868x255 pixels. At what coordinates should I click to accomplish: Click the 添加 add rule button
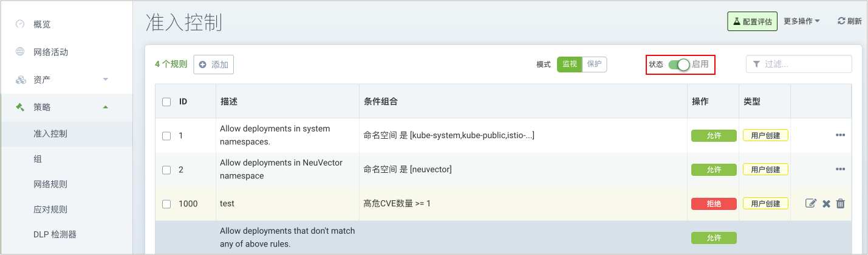click(x=214, y=65)
